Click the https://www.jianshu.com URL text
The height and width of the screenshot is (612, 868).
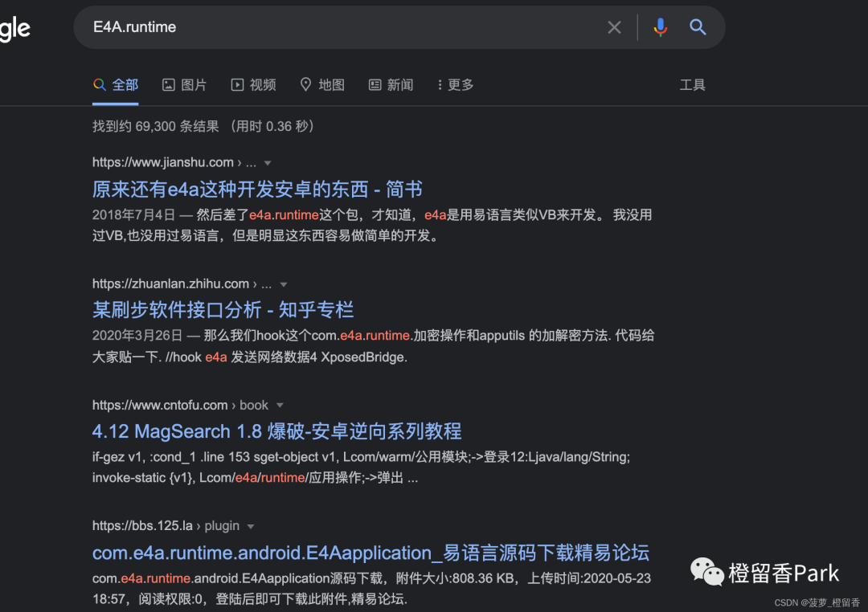(x=162, y=163)
